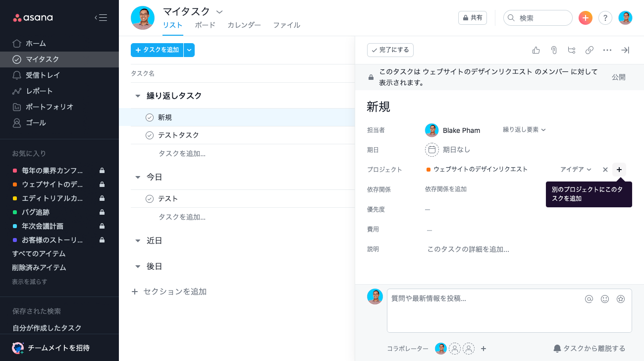Open 削除済みアイテム in the sidebar
644x361 pixels.
click(39, 268)
